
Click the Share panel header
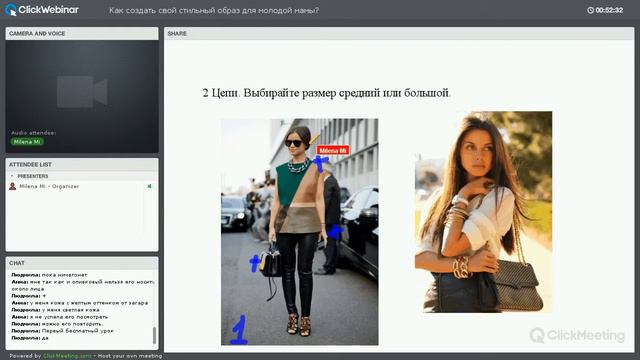399,33
